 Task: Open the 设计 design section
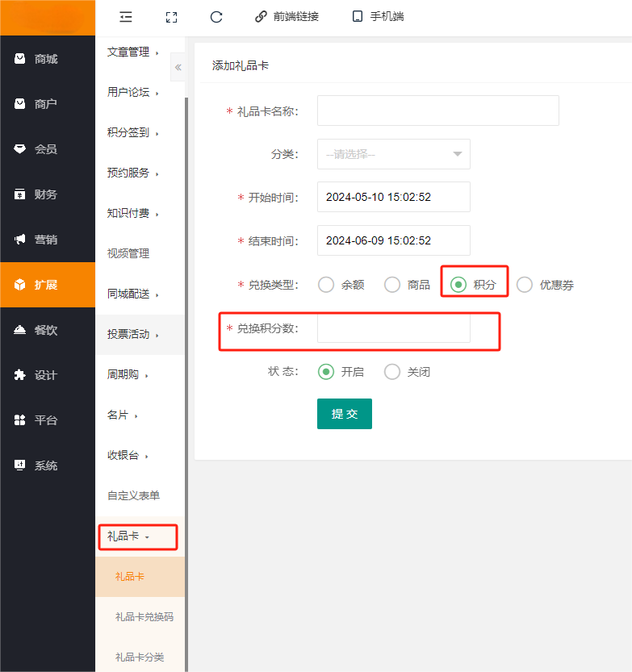[47, 375]
